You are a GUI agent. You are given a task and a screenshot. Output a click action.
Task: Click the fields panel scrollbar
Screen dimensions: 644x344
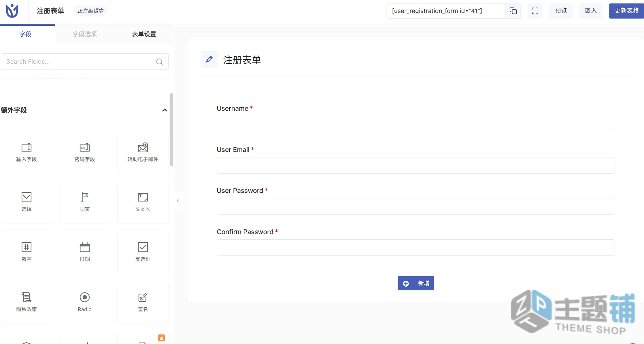click(x=171, y=130)
